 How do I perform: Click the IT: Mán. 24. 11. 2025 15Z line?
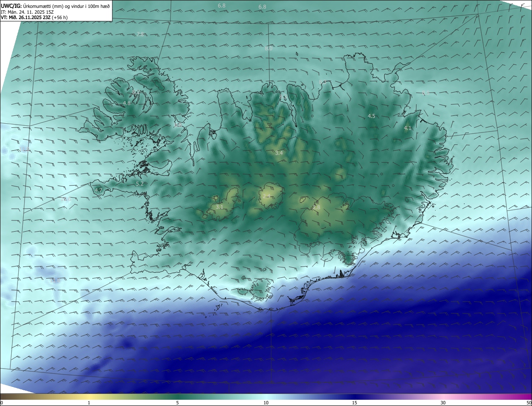point(27,12)
